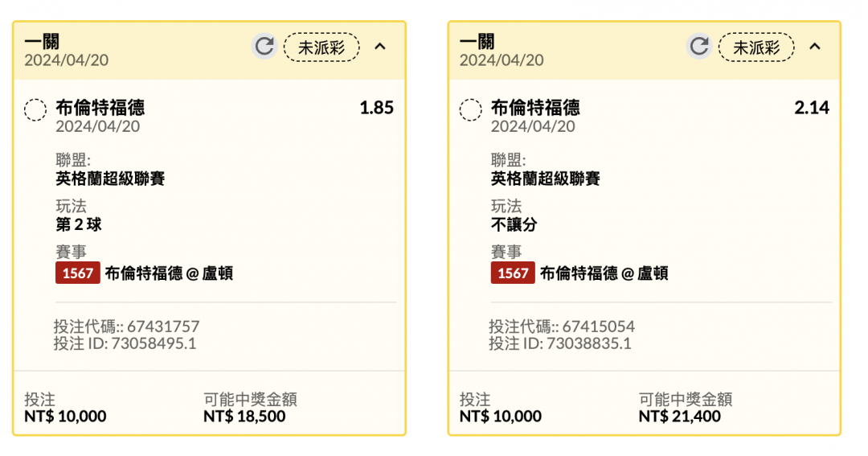Click the 1.85 odds value
The width and height of the screenshot is (868, 456).
(x=376, y=108)
